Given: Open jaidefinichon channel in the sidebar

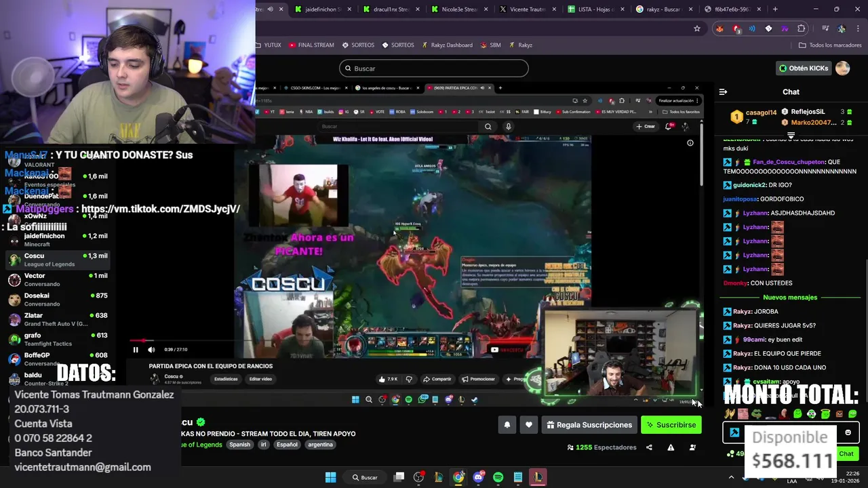Looking at the screenshot, I should click(57, 240).
